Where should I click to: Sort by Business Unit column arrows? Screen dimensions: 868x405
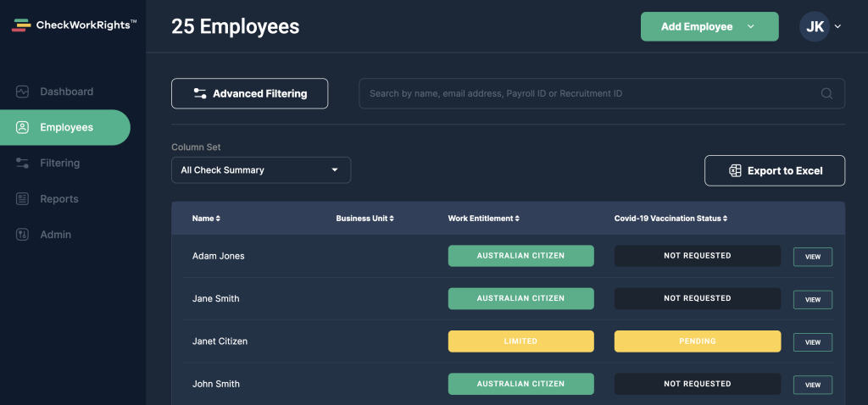[392, 219]
